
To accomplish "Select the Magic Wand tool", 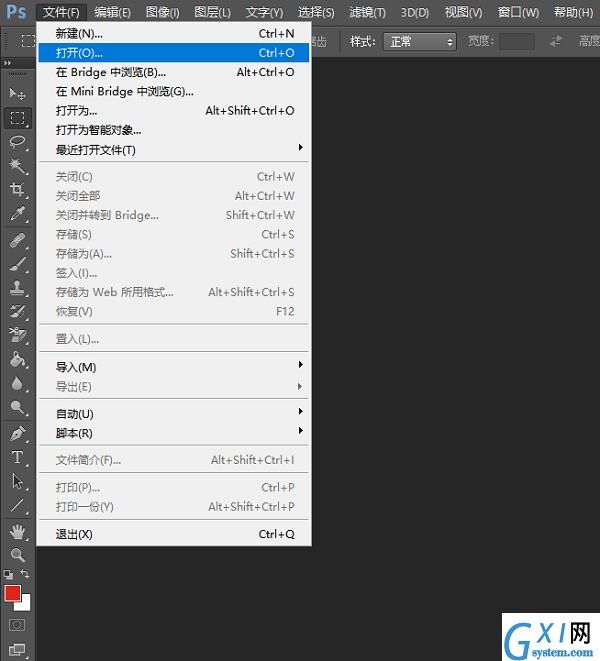I will tap(17, 166).
